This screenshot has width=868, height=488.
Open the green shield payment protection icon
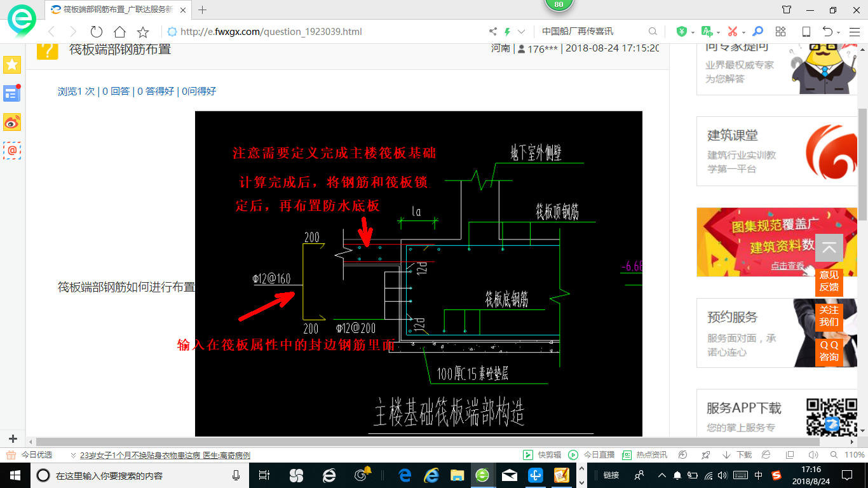tap(681, 31)
